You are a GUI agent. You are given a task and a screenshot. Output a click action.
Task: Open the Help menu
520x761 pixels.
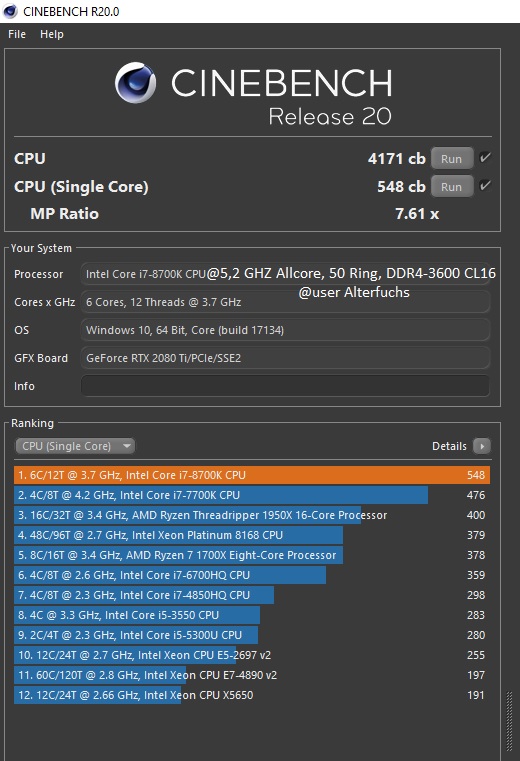[x=51, y=34]
